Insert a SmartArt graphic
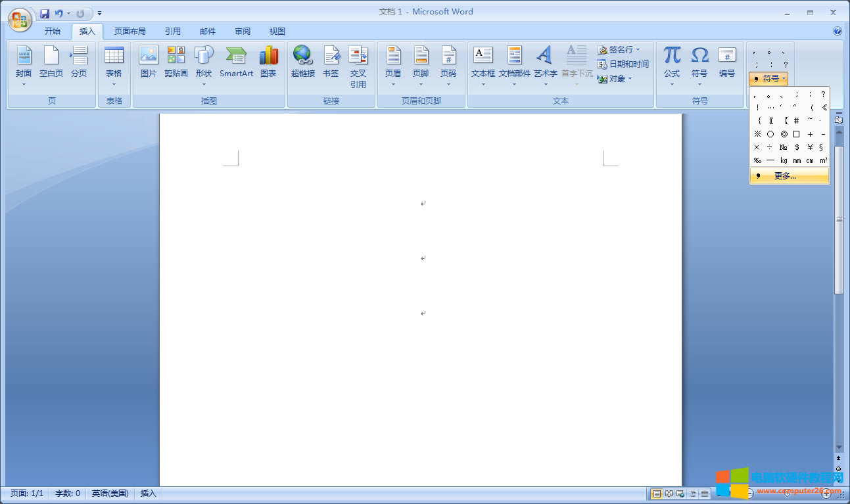 pyautogui.click(x=236, y=62)
